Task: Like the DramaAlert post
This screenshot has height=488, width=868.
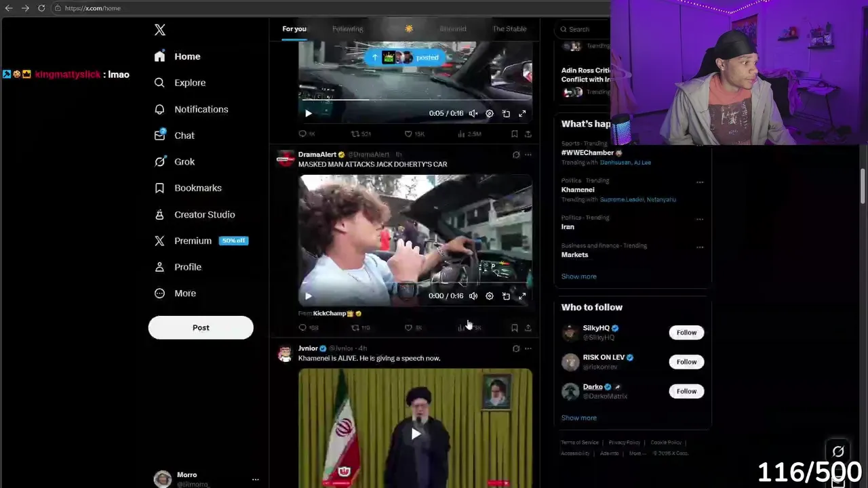Action: (413, 327)
